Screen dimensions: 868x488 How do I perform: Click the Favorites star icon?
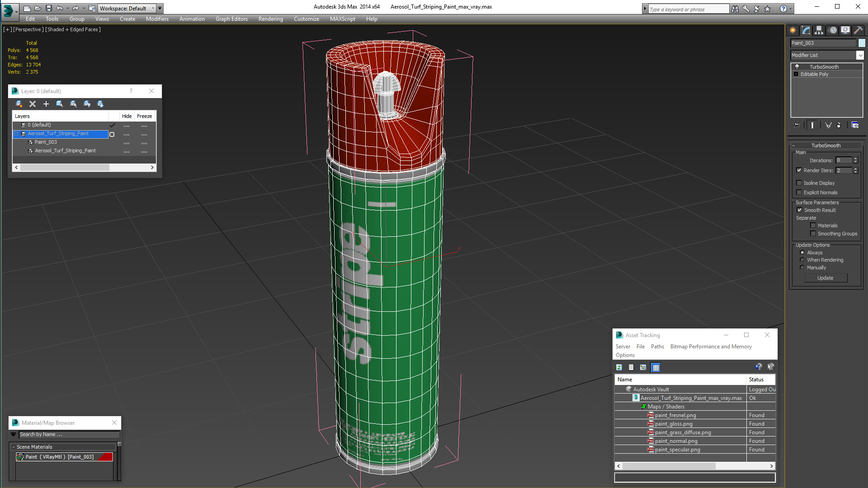[x=768, y=9]
